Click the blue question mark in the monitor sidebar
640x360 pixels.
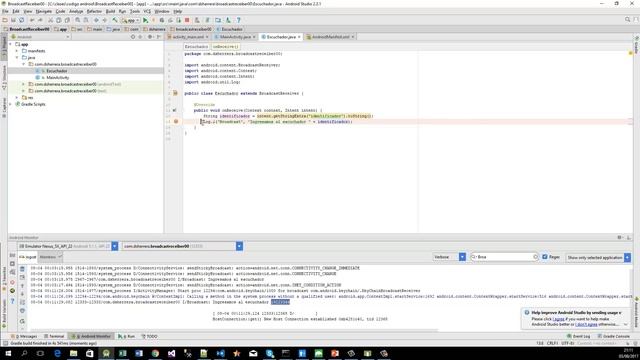tap(12, 301)
